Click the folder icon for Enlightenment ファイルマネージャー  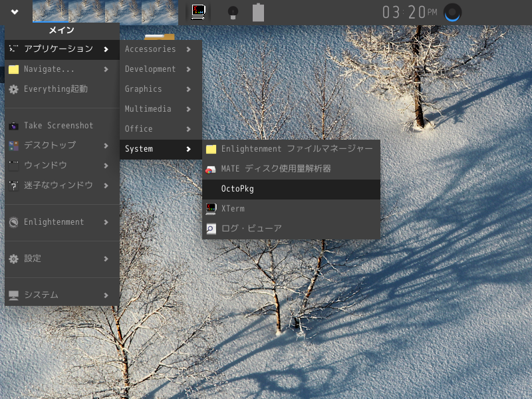(211, 149)
